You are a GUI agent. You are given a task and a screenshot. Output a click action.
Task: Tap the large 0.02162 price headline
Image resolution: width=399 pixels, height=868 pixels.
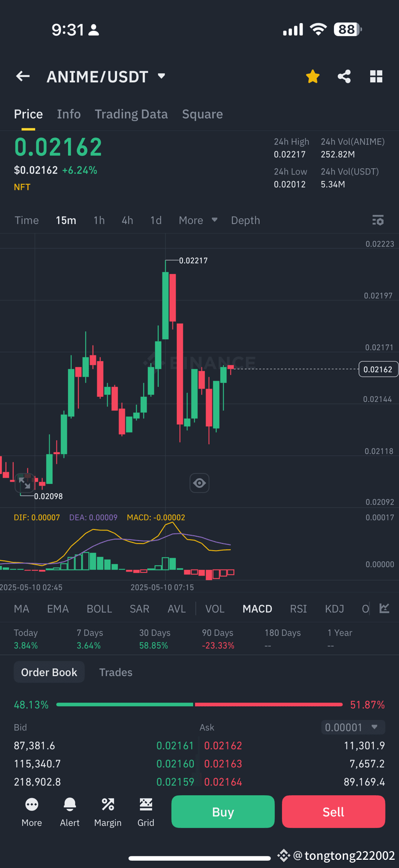[x=58, y=147]
